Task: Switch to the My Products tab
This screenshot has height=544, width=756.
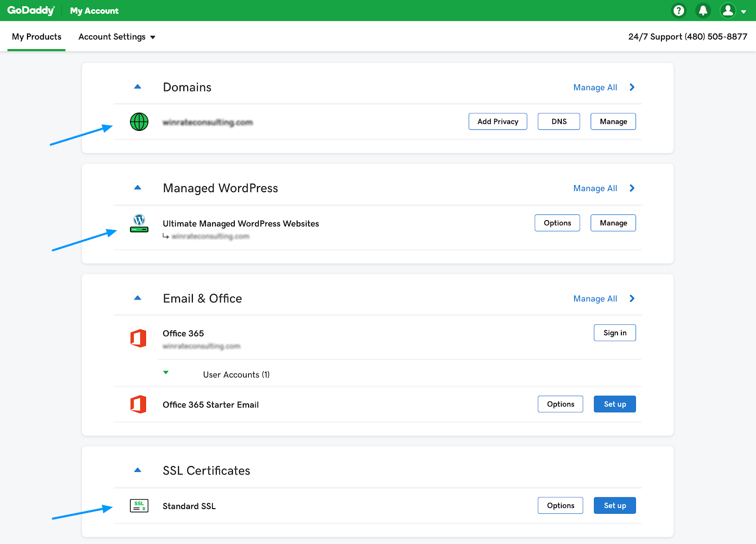Action: [x=36, y=37]
